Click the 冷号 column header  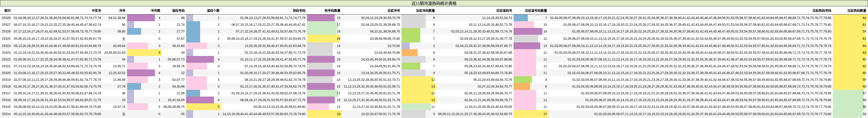(122, 11)
